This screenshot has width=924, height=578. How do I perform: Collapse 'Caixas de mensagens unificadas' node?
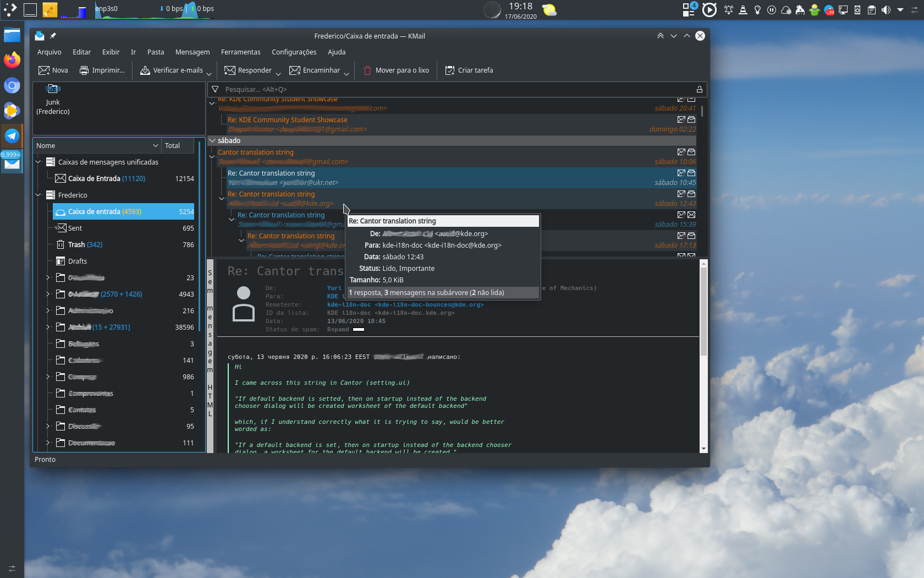pos(38,162)
